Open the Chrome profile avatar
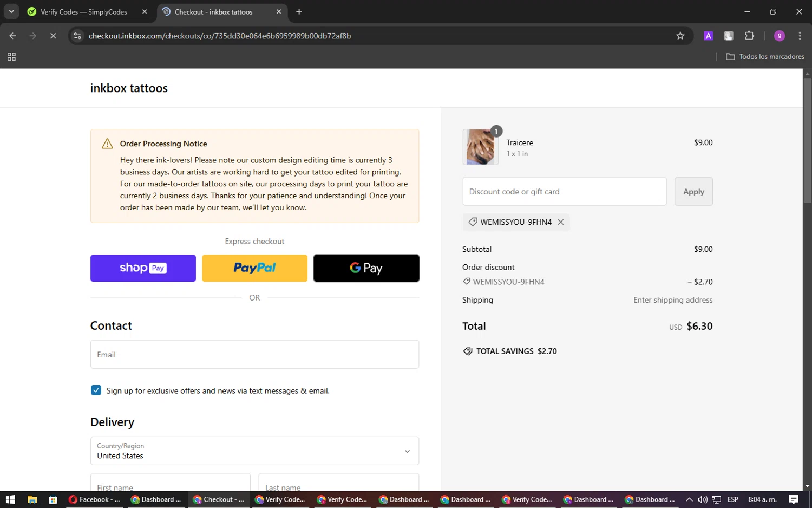Viewport: 812px width, 508px height. (x=780, y=36)
